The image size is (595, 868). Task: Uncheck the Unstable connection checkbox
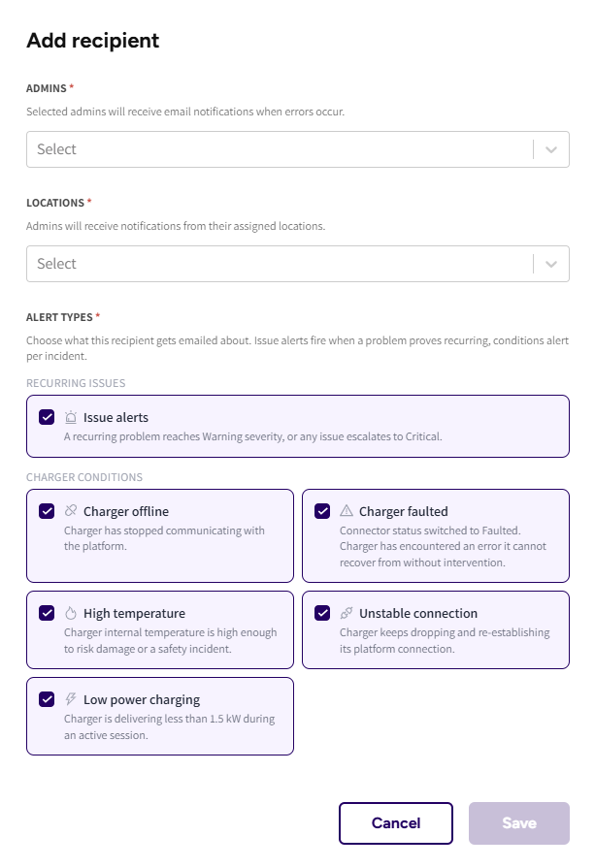pyautogui.click(x=322, y=613)
